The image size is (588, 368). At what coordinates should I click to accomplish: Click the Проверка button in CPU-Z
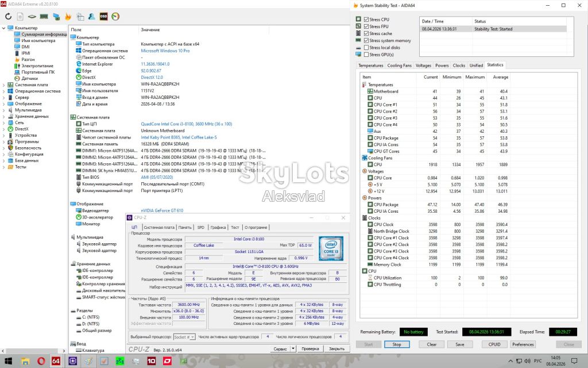coord(310,349)
